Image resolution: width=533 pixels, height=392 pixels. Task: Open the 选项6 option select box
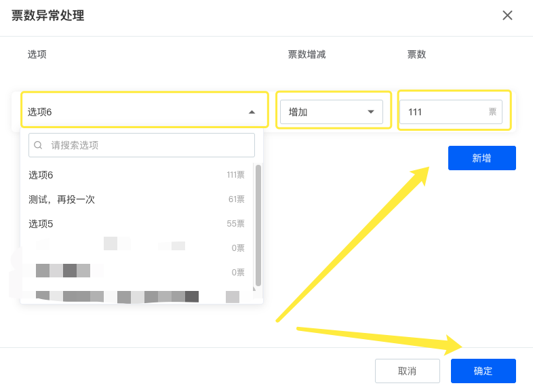point(136,112)
